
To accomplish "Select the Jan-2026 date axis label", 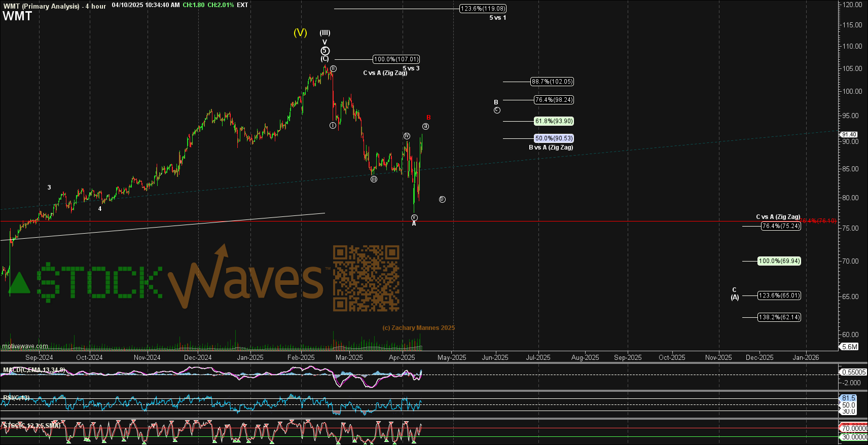I will tap(806, 357).
